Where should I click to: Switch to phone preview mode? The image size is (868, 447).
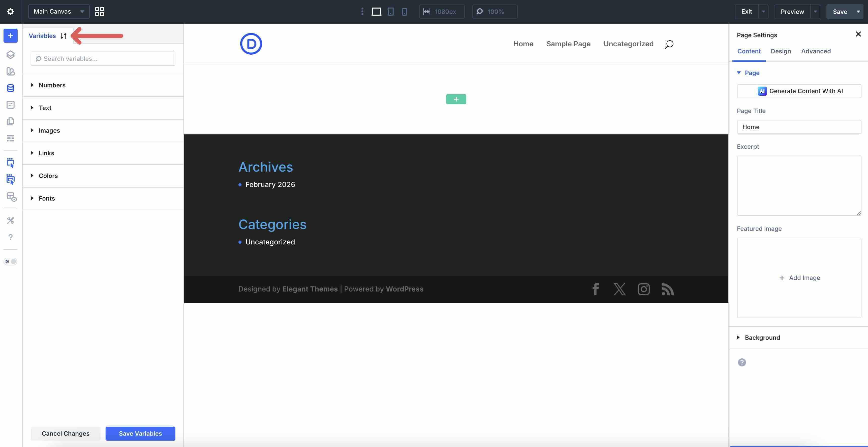coord(404,11)
